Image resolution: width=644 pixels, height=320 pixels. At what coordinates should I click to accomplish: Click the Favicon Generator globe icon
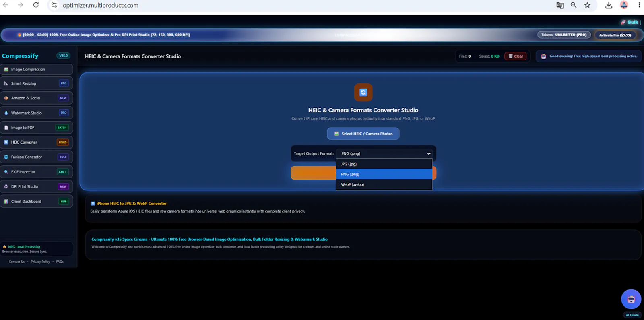tap(6, 157)
